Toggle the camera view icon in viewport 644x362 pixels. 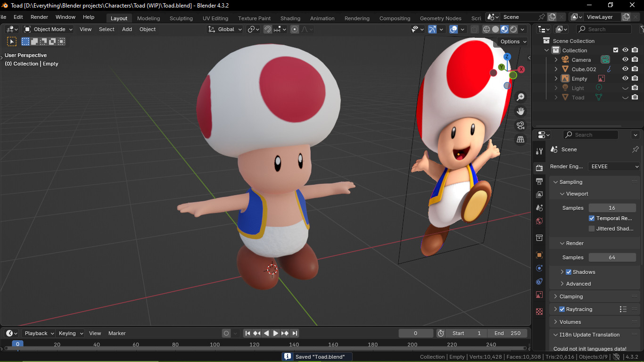[x=520, y=125]
